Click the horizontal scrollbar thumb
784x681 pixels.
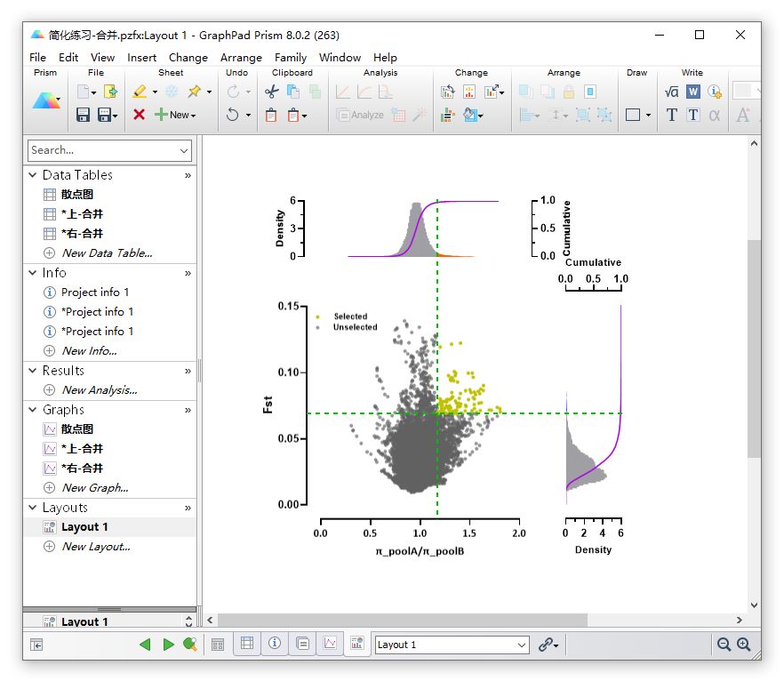pyautogui.click(x=403, y=620)
